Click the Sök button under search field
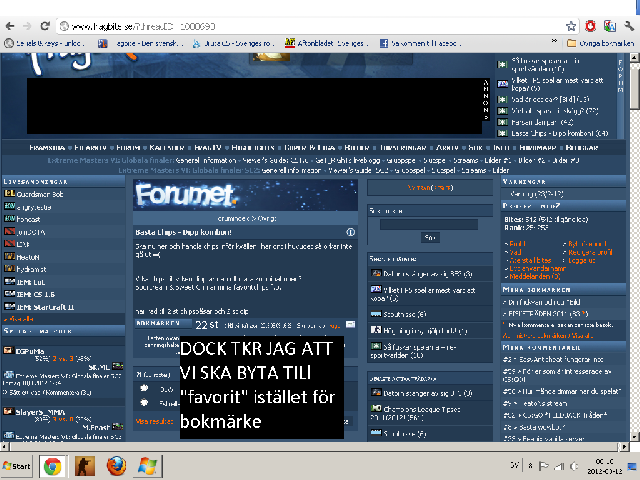The image size is (640, 480). tap(430, 238)
